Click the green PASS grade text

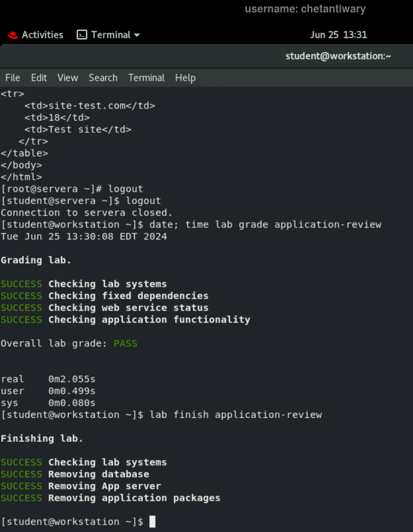(125, 343)
